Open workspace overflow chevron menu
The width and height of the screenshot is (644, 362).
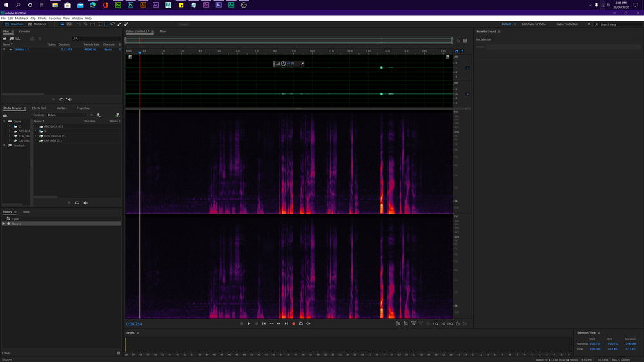(589, 24)
